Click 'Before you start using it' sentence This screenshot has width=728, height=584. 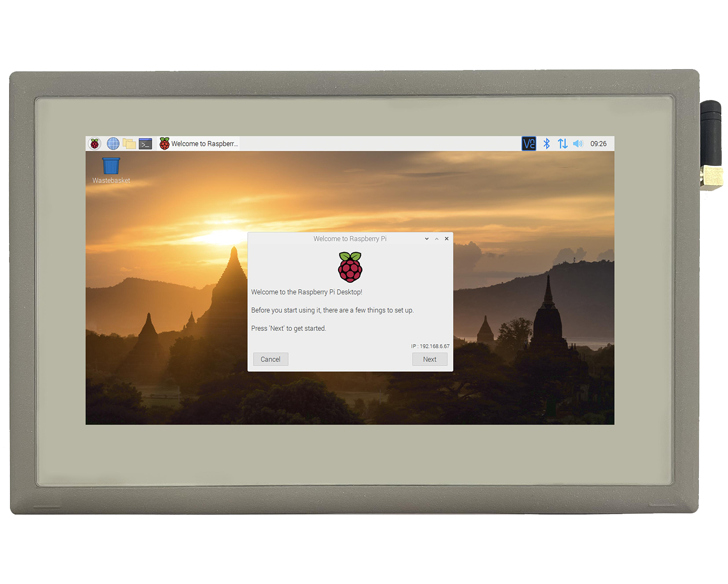[x=332, y=310]
